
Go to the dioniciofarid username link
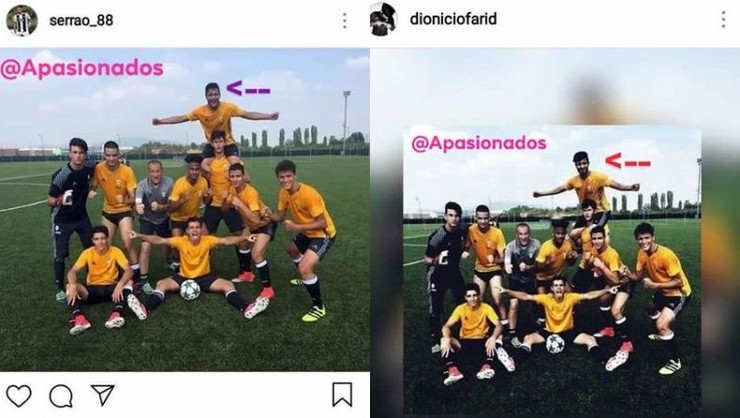point(453,19)
